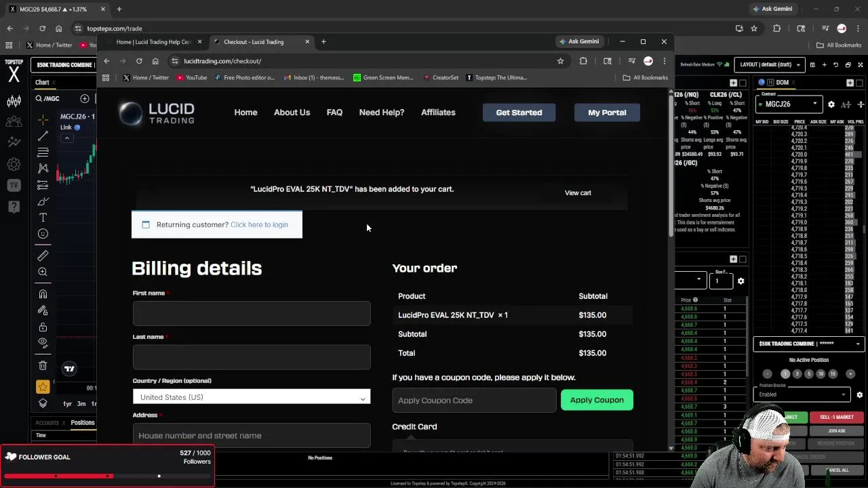
Task: Collapse chart legend with the up chevron
Action: pos(66,138)
